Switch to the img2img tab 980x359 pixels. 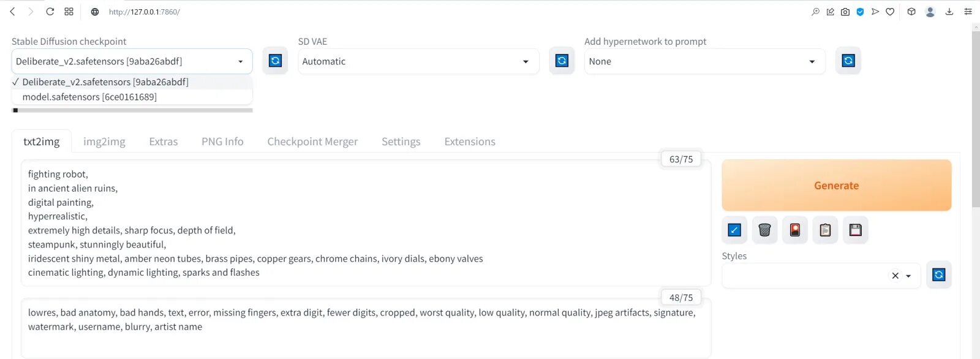click(x=104, y=142)
